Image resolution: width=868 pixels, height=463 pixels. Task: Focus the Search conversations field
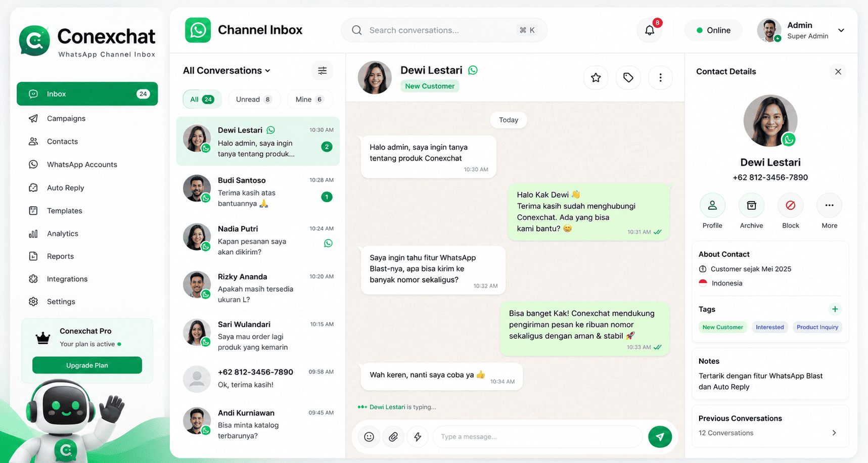444,30
